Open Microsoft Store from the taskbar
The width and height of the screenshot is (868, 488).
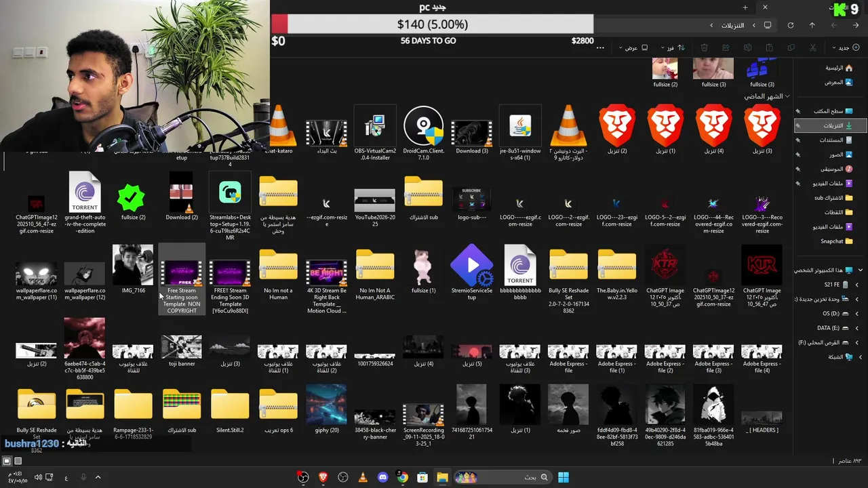pos(422,477)
